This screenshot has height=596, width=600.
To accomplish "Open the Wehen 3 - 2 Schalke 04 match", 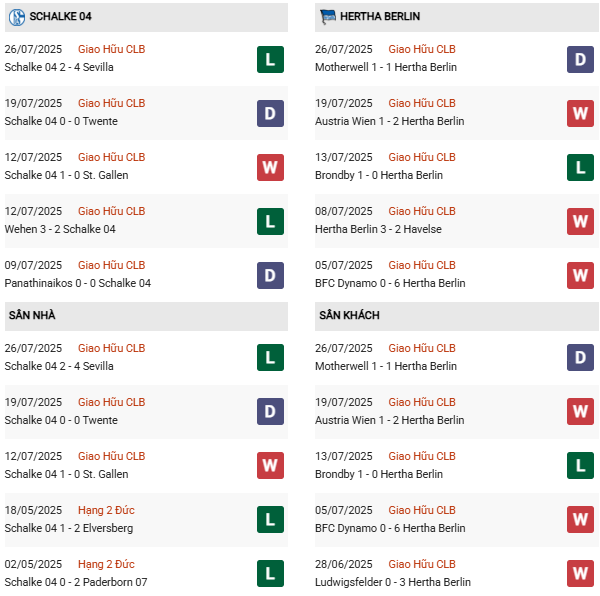I will coord(60,229).
